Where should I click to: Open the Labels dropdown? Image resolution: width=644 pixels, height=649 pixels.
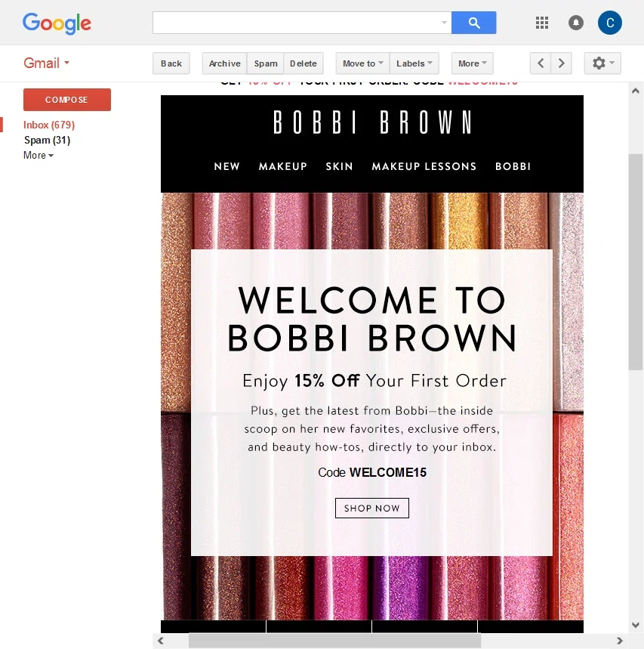pos(414,63)
